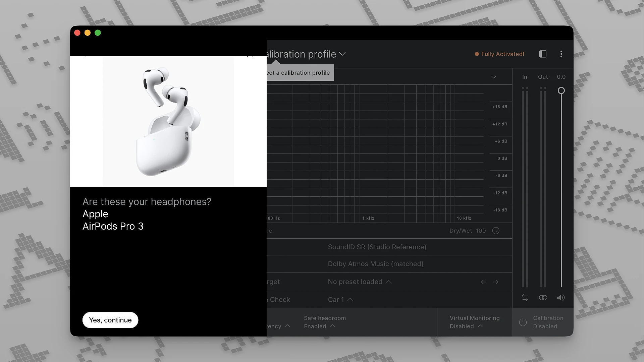644x362 pixels.
Task: Open the calibration profile dropdown
Action: (342, 54)
